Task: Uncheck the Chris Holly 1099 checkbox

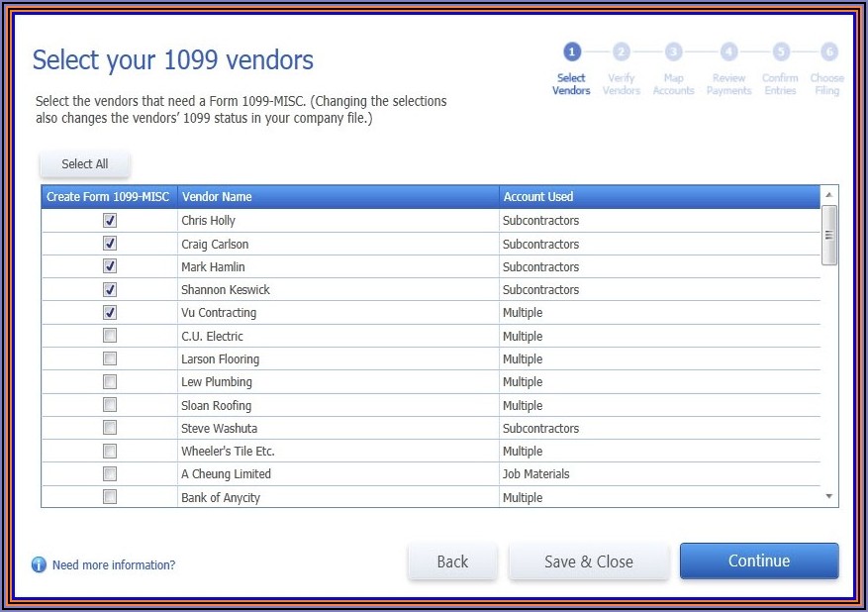Action: [110, 221]
